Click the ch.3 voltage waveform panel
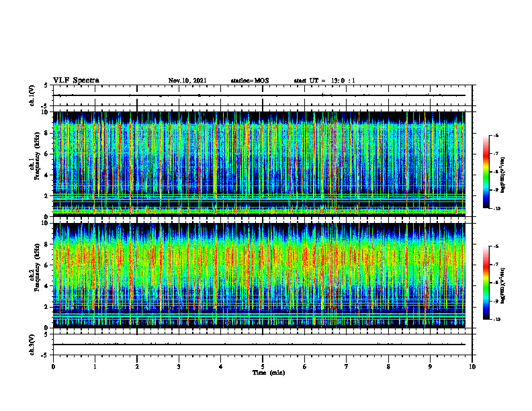Screen dimensions: 532x411 263,345
